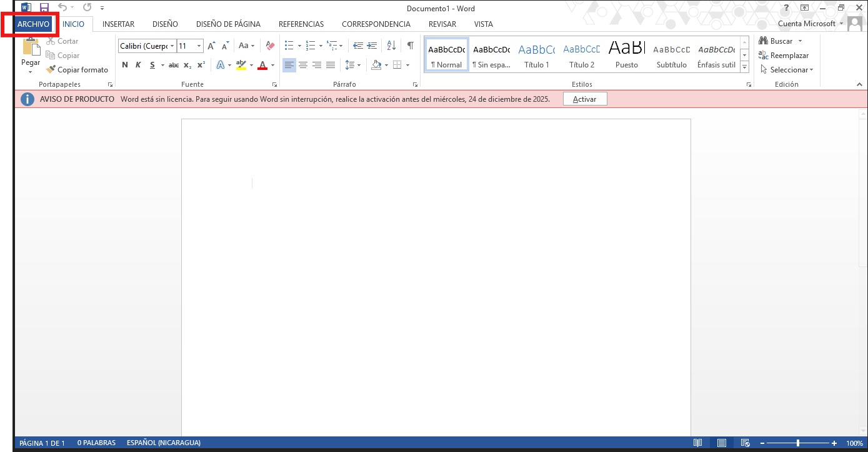Click the Center alignment icon
The height and width of the screenshot is (452, 868).
[x=303, y=65]
